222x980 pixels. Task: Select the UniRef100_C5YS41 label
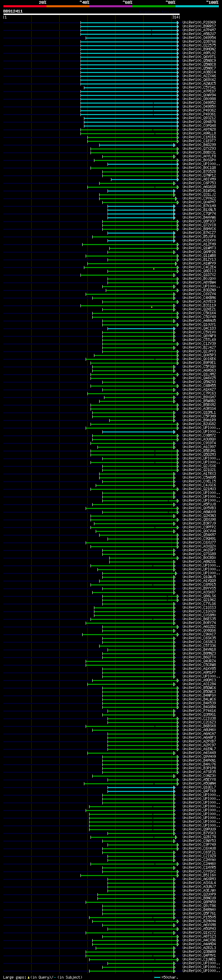[199, 88]
